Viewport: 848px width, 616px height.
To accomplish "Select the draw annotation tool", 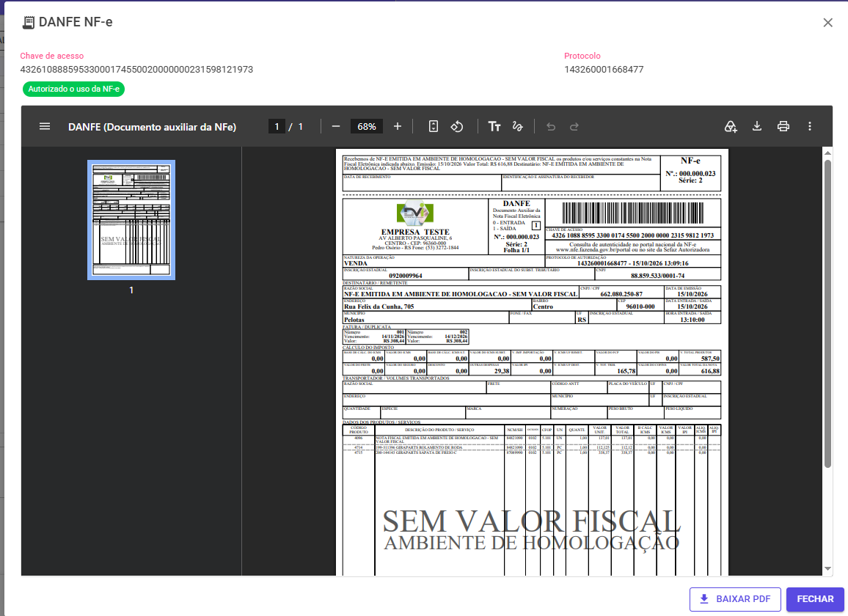I will [x=518, y=127].
